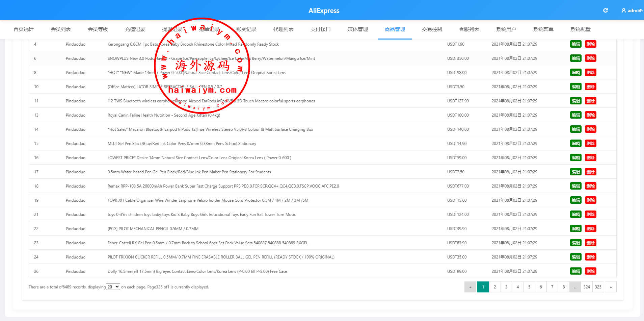Edit the 0.5mm Water-based Pen row
644x321 pixels.
576,172
